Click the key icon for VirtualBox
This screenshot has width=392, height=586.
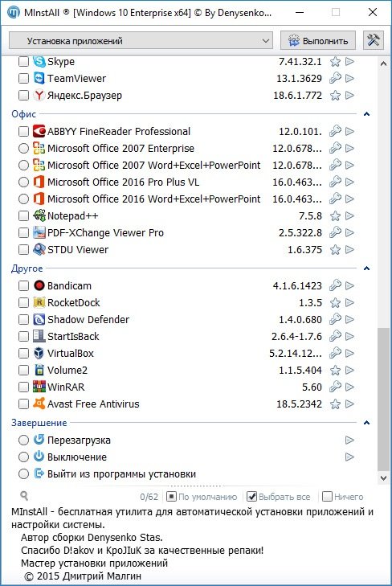pyautogui.click(x=335, y=353)
